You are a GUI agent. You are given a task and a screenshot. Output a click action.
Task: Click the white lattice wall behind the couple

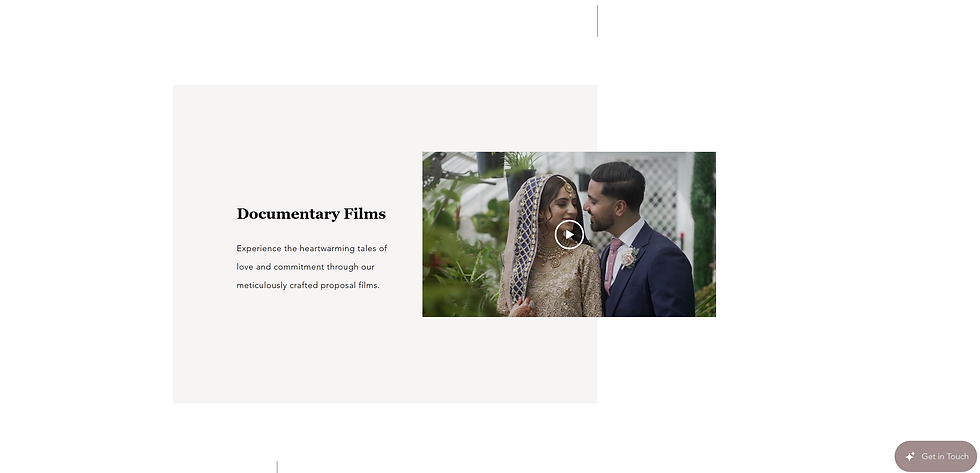pyautogui.click(x=662, y=194)
